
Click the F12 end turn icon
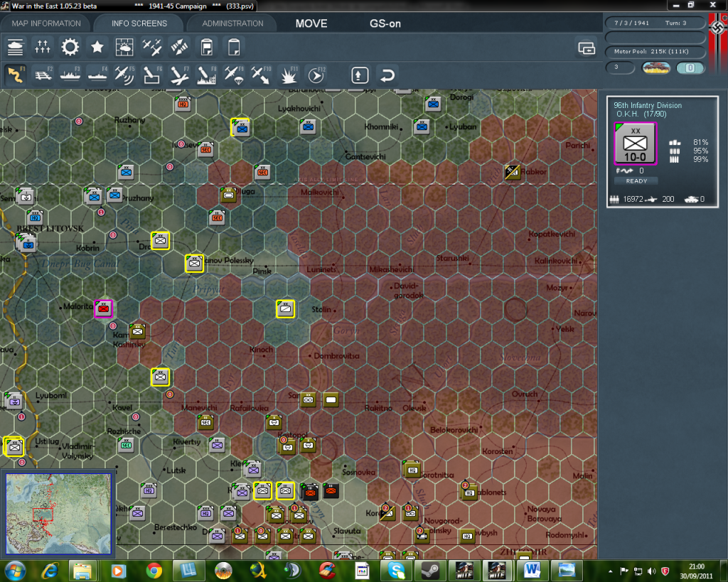316,75
